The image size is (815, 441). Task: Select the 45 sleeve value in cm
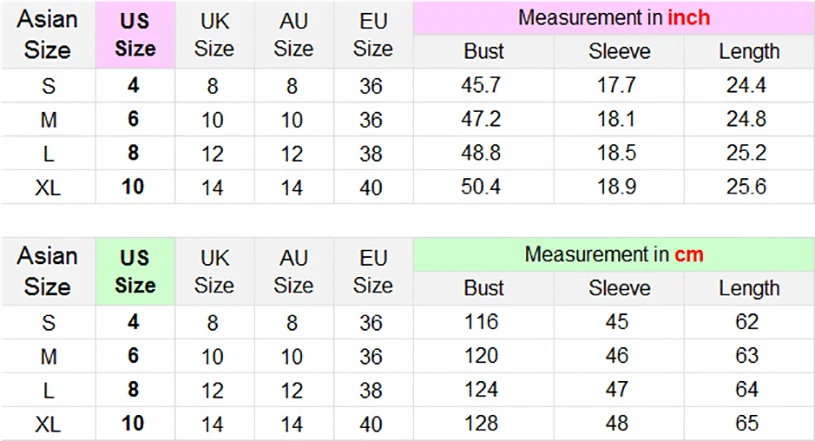[618, 323]
